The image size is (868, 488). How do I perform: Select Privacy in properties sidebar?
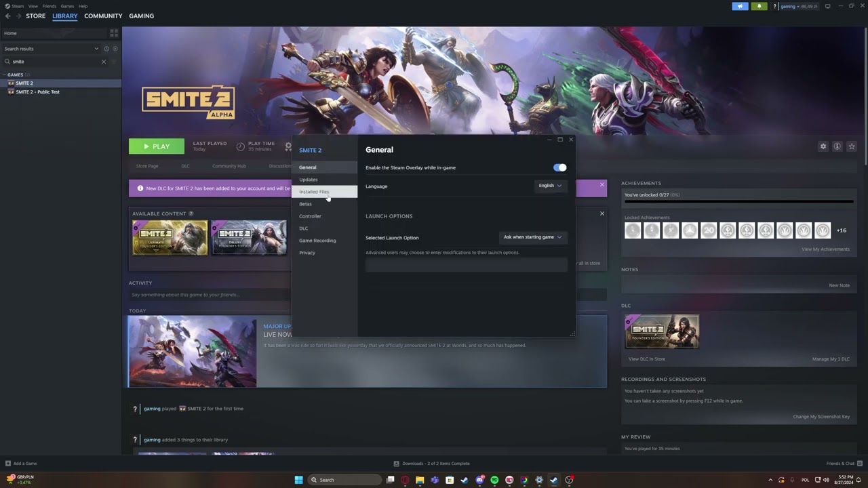[324, 253]
